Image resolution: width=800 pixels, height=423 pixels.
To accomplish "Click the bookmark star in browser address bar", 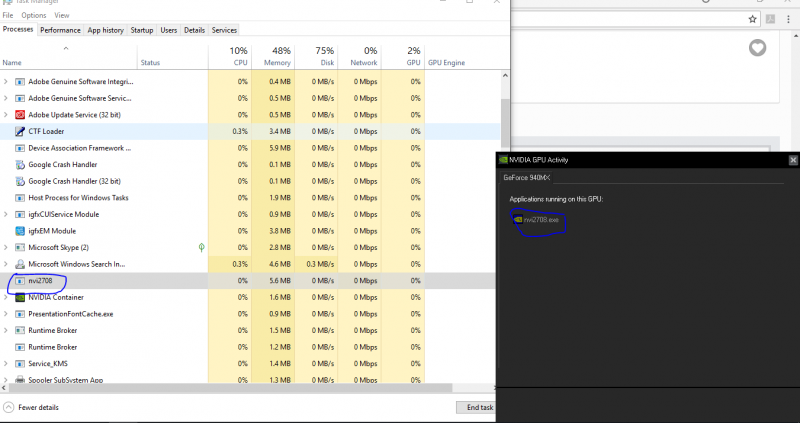I will pos(752,19).
